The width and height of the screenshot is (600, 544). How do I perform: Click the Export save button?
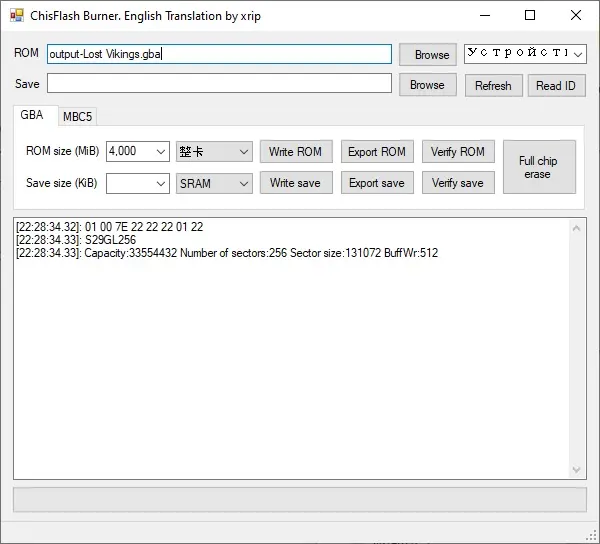coord(376,183)
